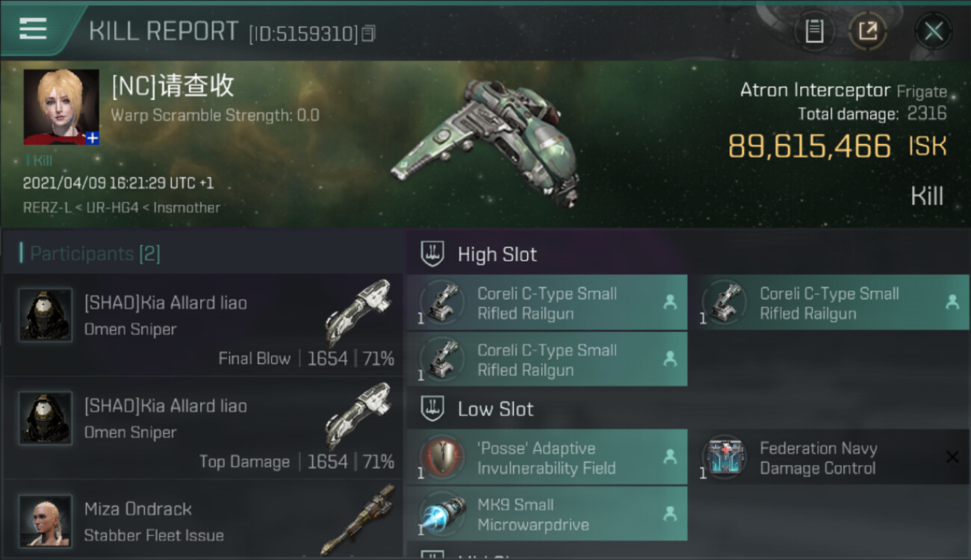
Task: Open the hamburger menu icon
Action: (33, 29)
